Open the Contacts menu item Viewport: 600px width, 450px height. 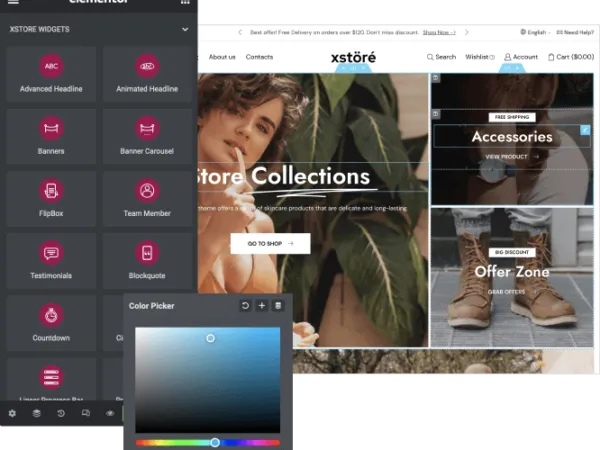[x=259, y=57]
